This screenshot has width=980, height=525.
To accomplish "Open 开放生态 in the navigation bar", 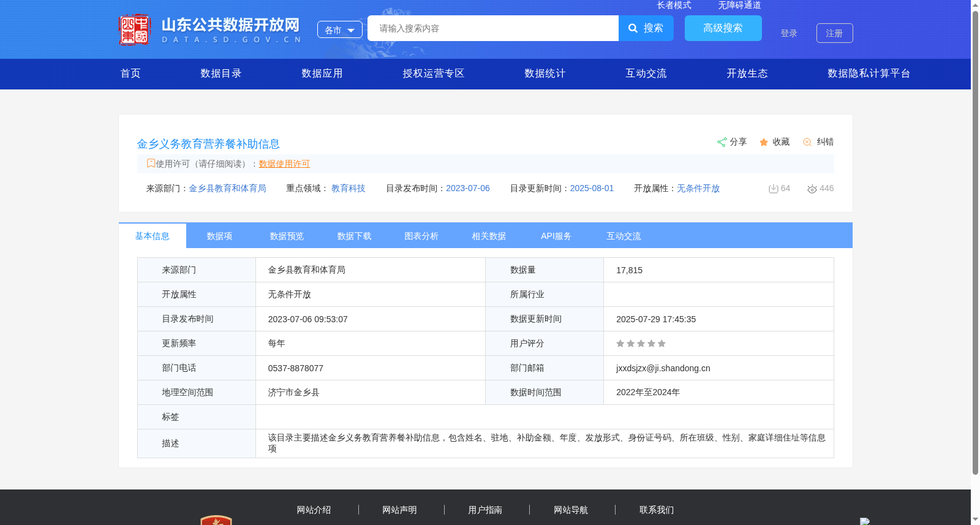I will pyautogui.click(x=747, y=74).
